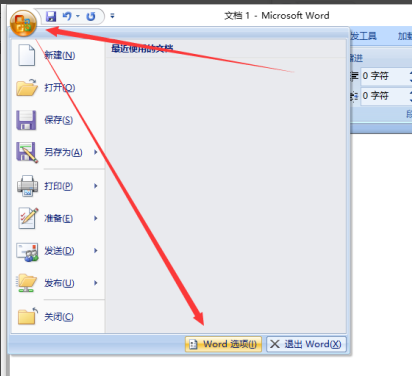Select 打印(P) menu entry
Screen dimensions: 412x376
point(58,186)
